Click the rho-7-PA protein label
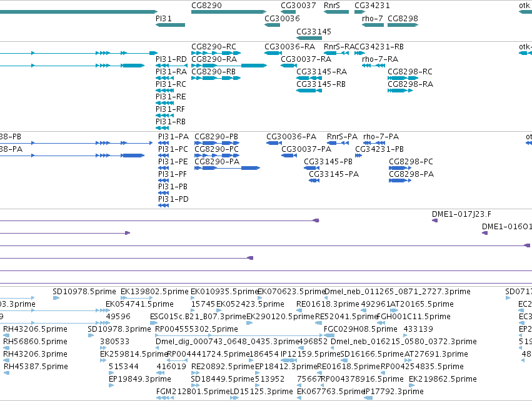The height and width of the screenshot is (401, 532). pos(381,137)
